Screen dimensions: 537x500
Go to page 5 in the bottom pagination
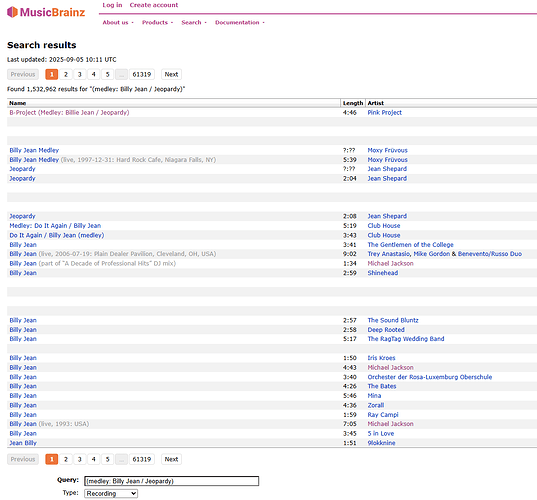108,459
